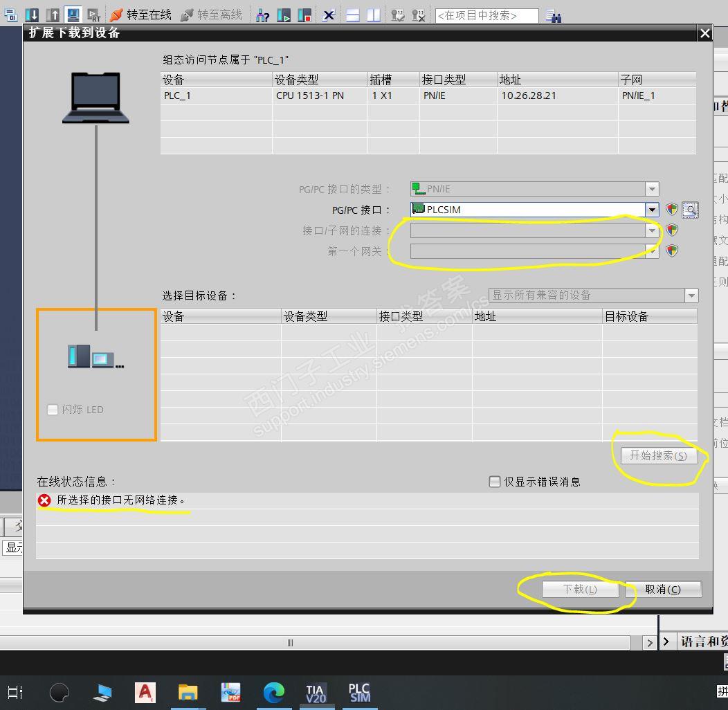The image size is (728, 710).
Task: Click the start simulation toolbar icon
Action: pyautogui.click(x=73, y=15)
